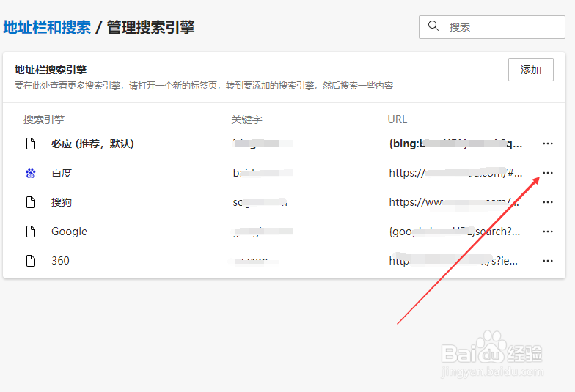Select the 搜狗 engine name
This screenshot has height=392, width=575.
point(62,202)
